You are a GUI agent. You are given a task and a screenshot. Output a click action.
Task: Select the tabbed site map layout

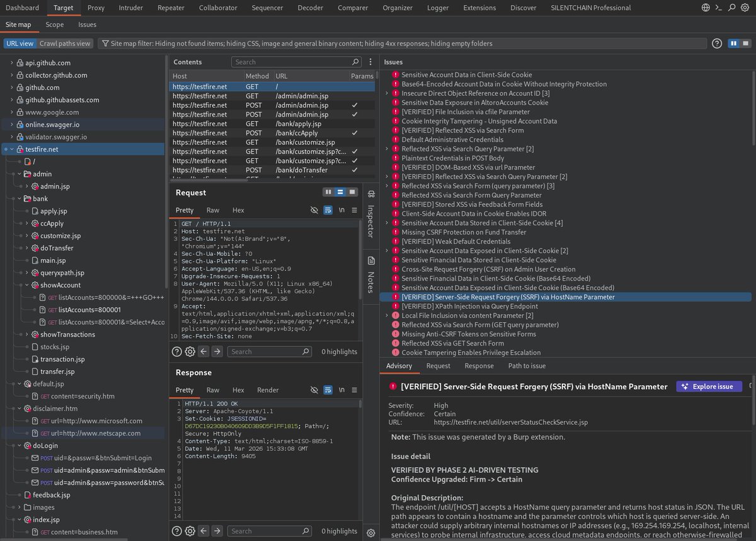[746, 44]
